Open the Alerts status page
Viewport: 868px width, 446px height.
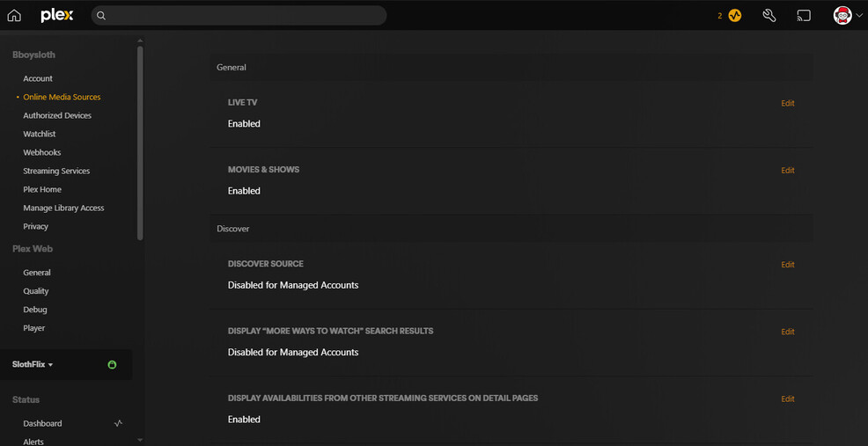click(x=33, y=442)
